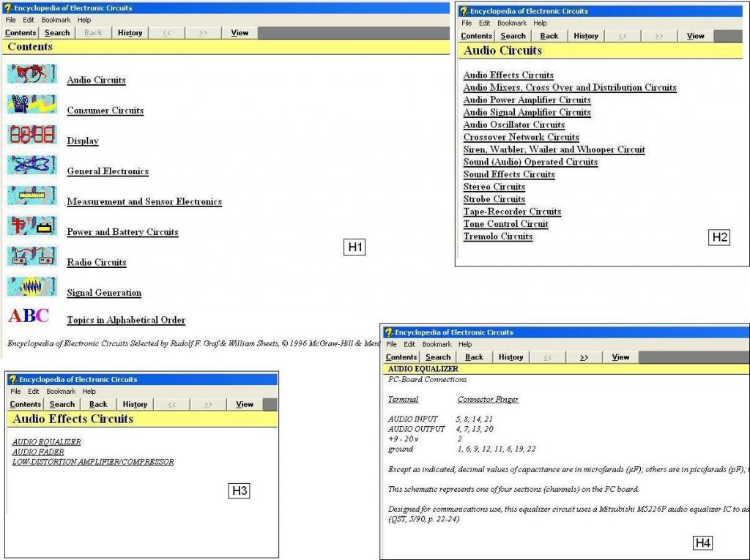This screenshot has width=750, height=560.
Task: Open Stereo Circuits link
Action: pos(494,187)
